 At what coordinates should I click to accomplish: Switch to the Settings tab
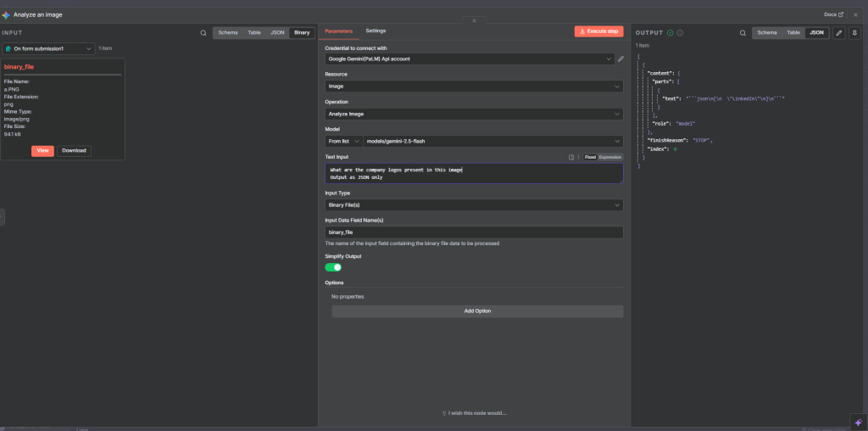tap(376, 31)
